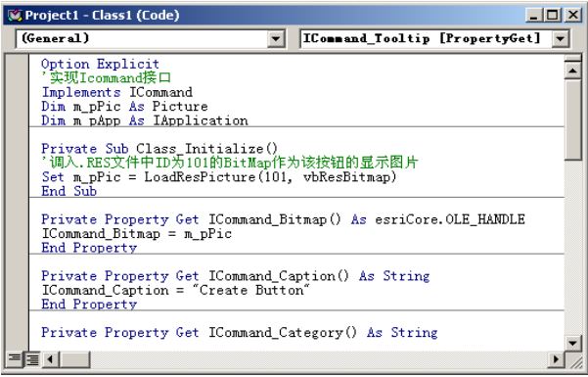Click horizontal scrollbar right arrow
Viewport: 588px width, 377px height.
pyautogui.click(x=556, y=359)
